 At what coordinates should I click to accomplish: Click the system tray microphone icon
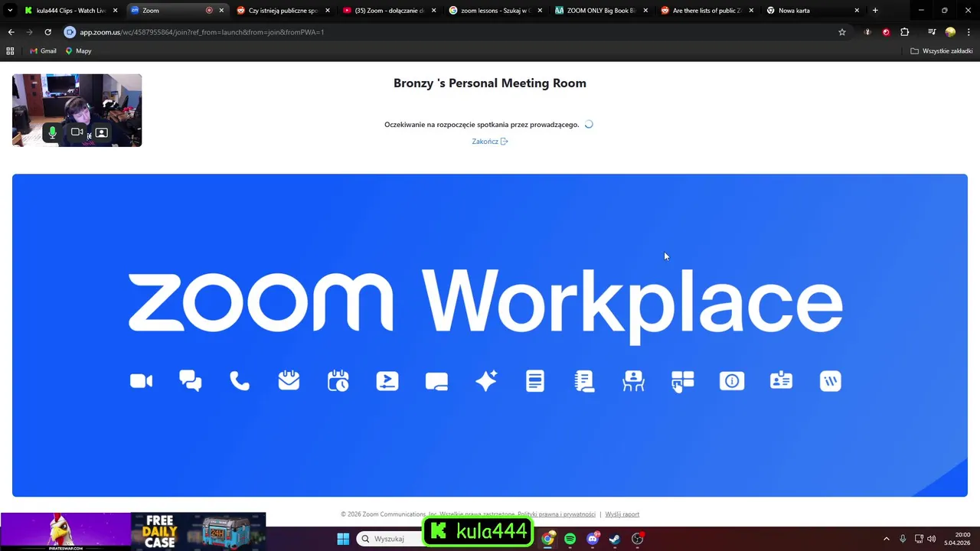click(903, 539)
